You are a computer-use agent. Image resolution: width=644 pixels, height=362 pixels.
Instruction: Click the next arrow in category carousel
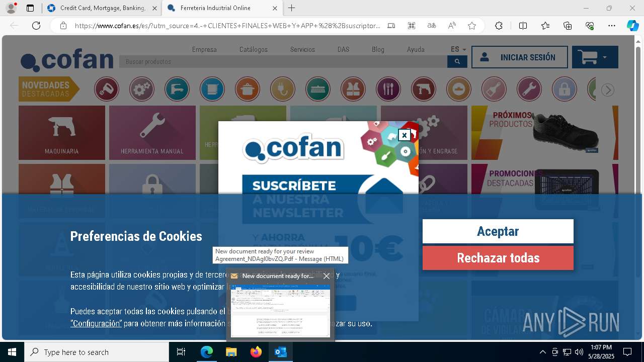point(608,90)
